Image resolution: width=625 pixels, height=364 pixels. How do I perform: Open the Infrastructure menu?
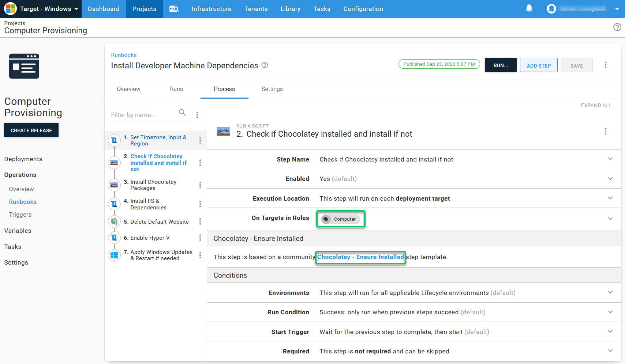pyautogui.click(x=211, y=9)
